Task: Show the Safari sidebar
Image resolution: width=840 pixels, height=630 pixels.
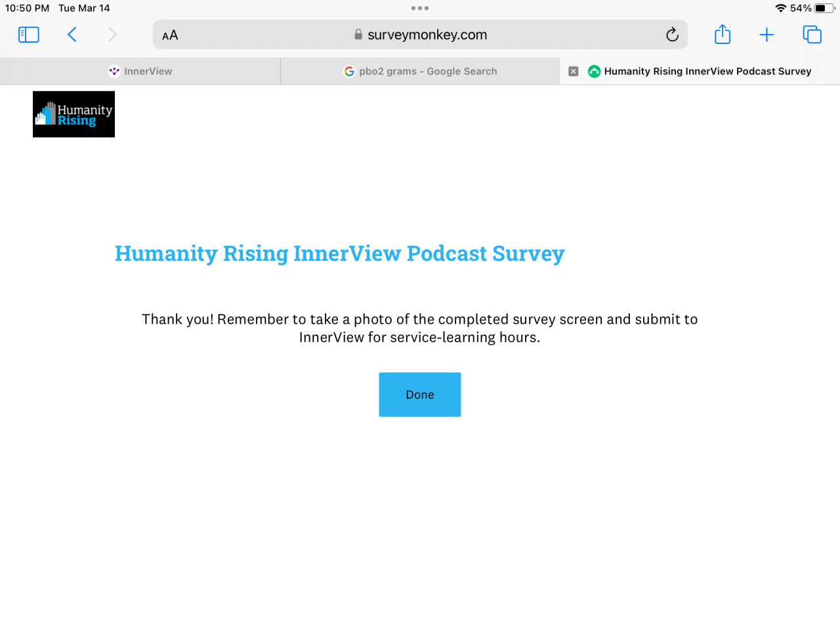Action: tap(28, 35)
